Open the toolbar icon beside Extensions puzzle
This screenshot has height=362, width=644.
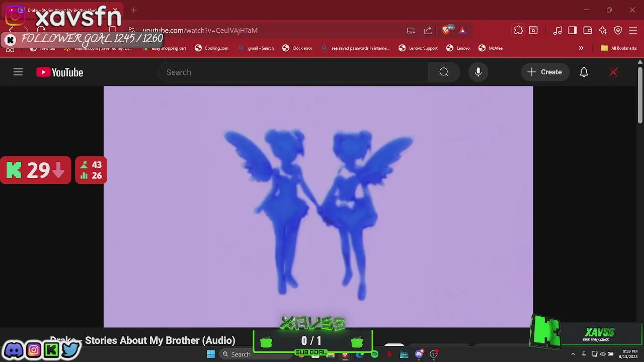tap(533, 30)
